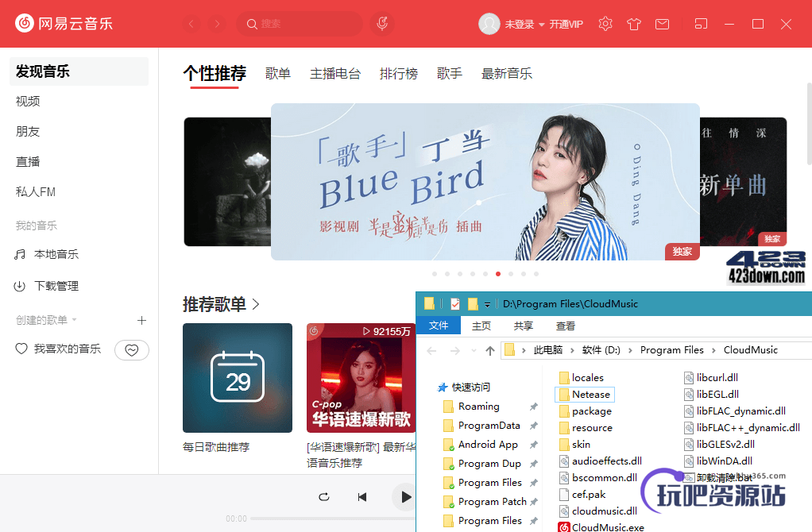
Task: Open the Blue Bird center banner
Action: 485,182
